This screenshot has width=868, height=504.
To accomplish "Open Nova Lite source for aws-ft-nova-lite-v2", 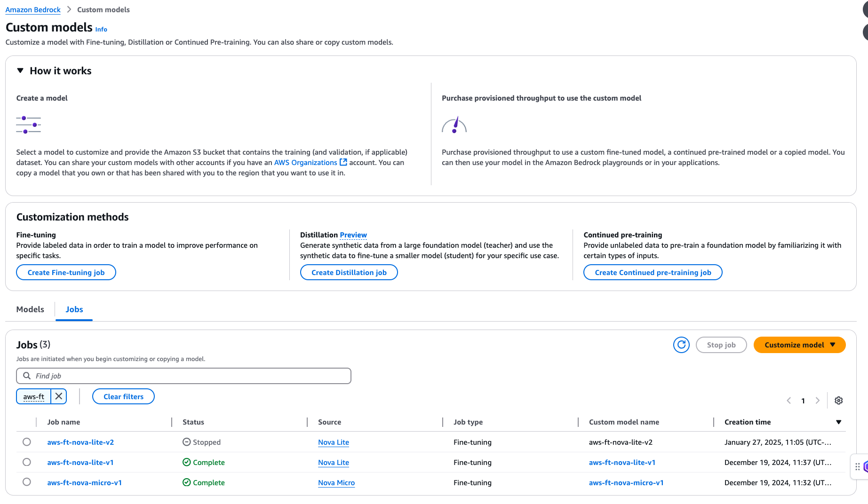I will click(334, 442).
